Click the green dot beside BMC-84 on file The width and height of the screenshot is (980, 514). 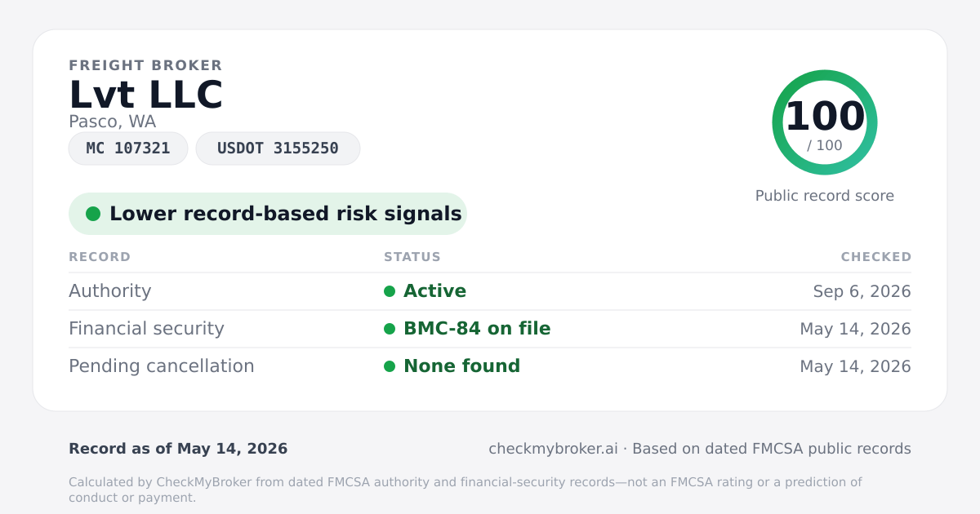tap(390, 329)
